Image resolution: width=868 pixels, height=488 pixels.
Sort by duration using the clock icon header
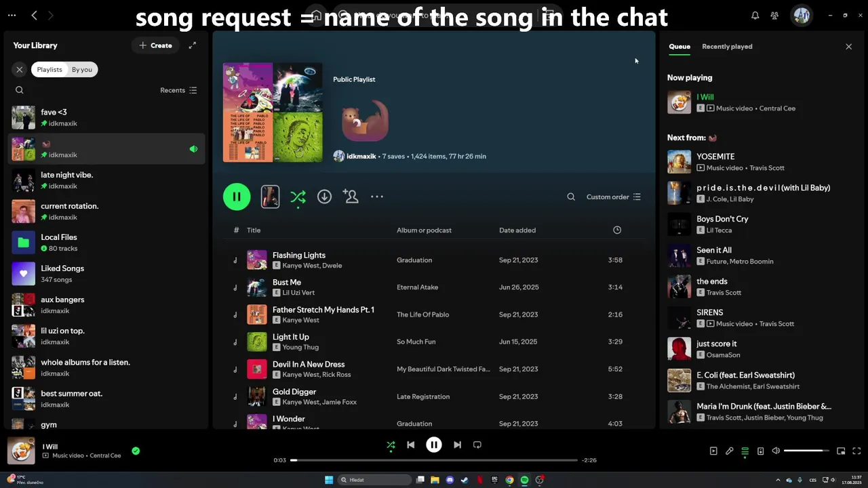point(617,230)
